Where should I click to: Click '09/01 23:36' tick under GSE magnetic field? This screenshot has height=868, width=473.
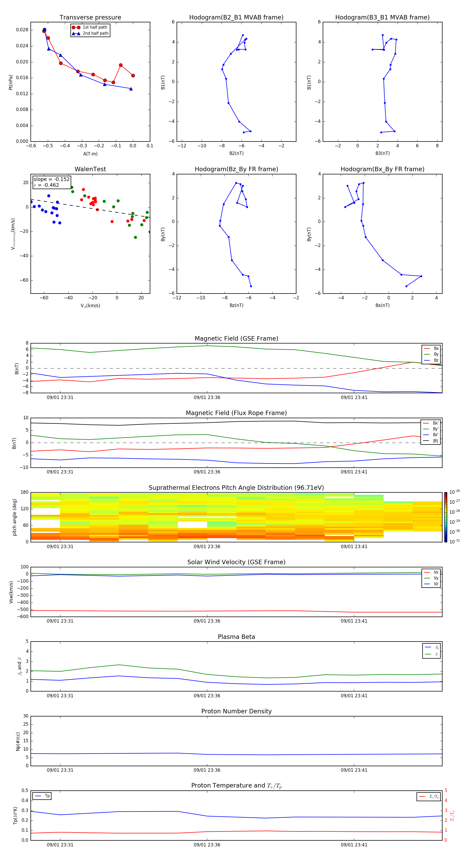click(207, 398)
